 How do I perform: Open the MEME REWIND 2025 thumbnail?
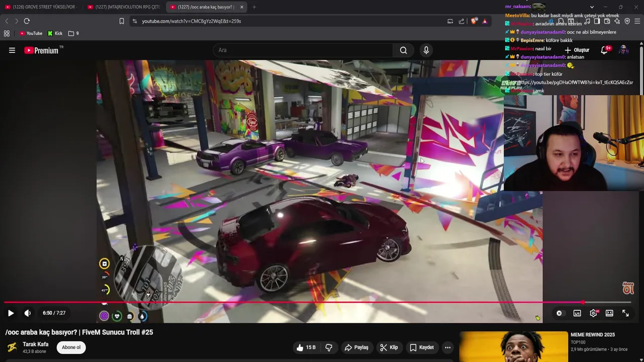pyautogui.click(x=513, y=346)
